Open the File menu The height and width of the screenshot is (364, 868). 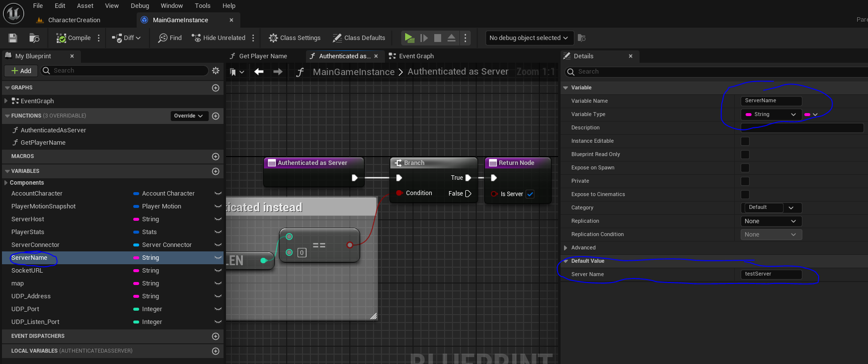click(38, 6)
